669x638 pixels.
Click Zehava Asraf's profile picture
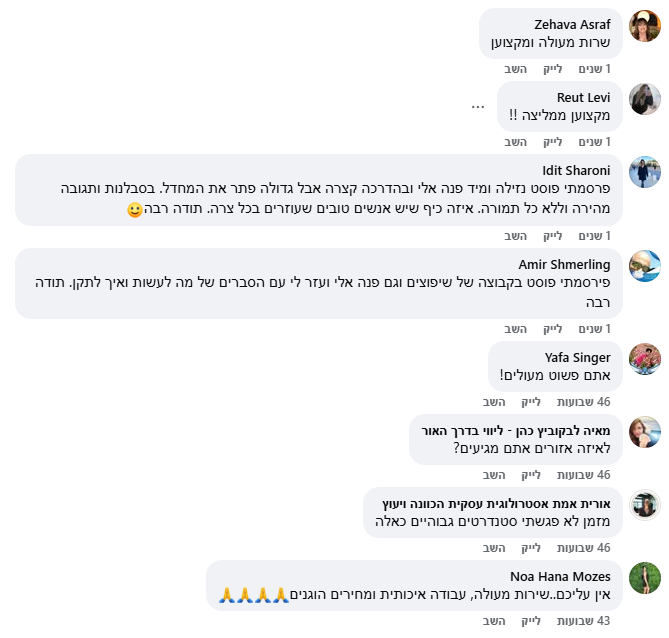644,25
